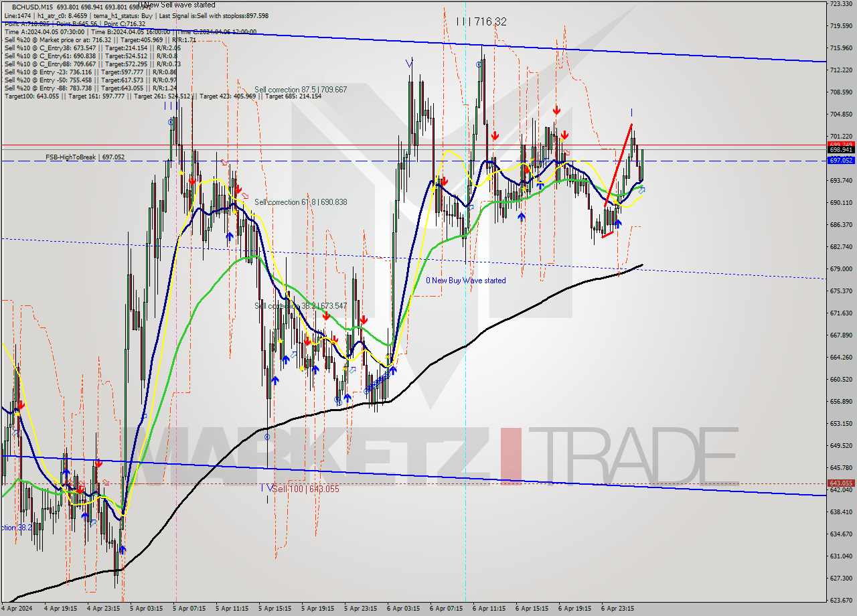857x616 pixels.
Task: Select the 'New Sell wave started' label
Action: [178, 5]
